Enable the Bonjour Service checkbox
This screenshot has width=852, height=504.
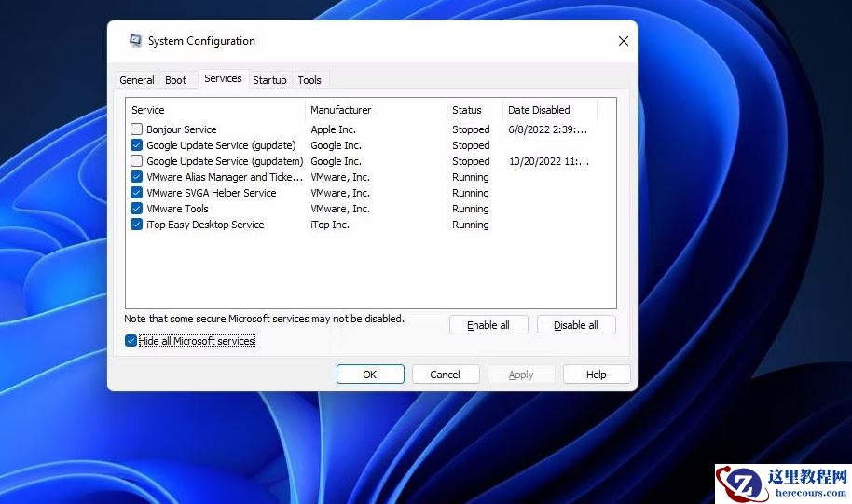[x=136, y=129]
